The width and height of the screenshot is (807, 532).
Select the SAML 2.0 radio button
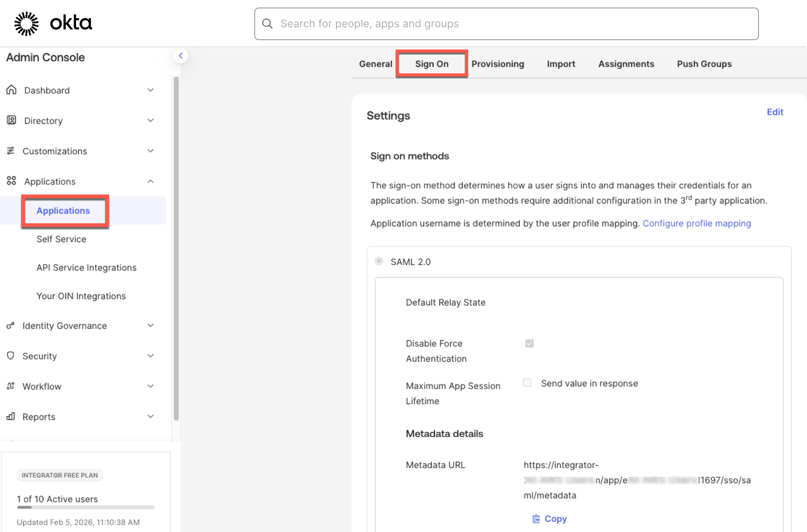[x=379, y=261]
